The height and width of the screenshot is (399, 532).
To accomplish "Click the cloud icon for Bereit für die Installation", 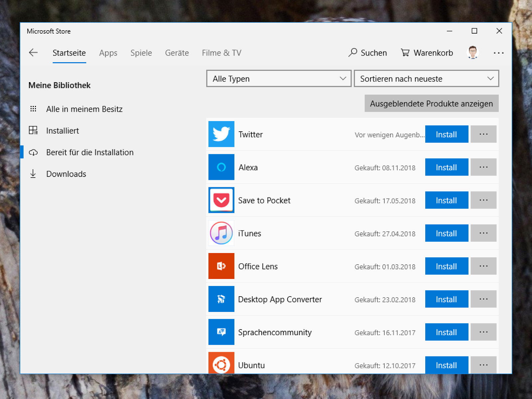I will pyautogui.click(x=33, y=152).
